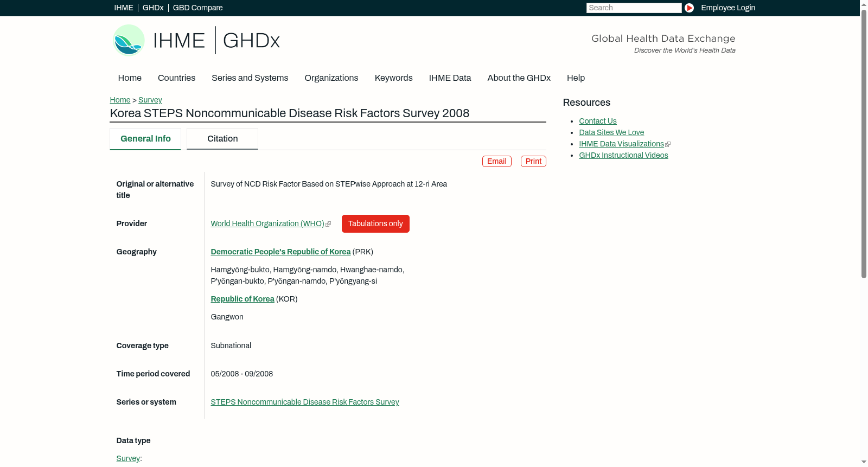868x467 pixels.
Task: Open Democratic People's Republic of Korea link
Action: (280, 252)
